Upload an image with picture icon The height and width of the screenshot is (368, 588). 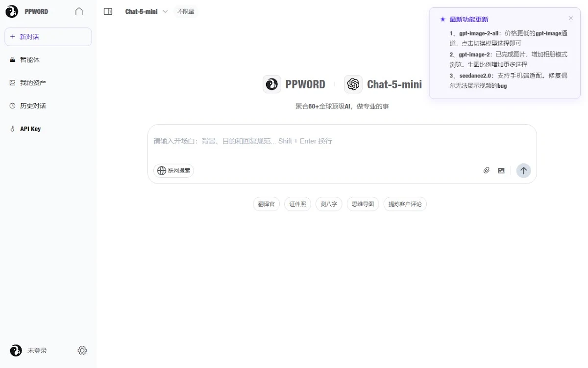501,171
